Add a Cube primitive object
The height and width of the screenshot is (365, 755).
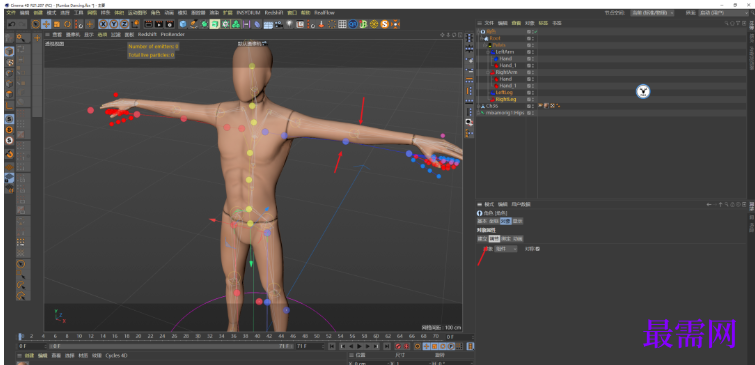(x=183, y=24)
